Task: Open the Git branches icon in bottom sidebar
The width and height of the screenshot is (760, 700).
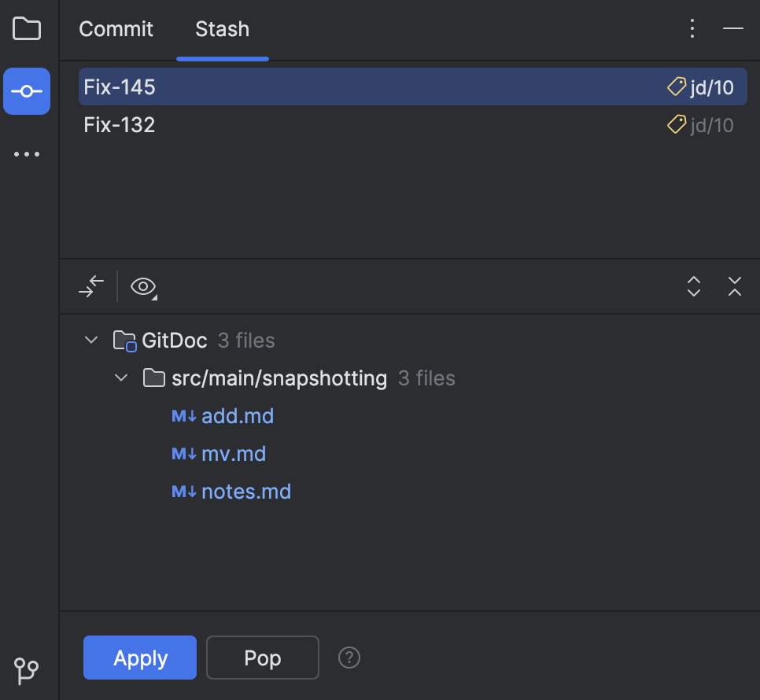Action: (27, 672)
